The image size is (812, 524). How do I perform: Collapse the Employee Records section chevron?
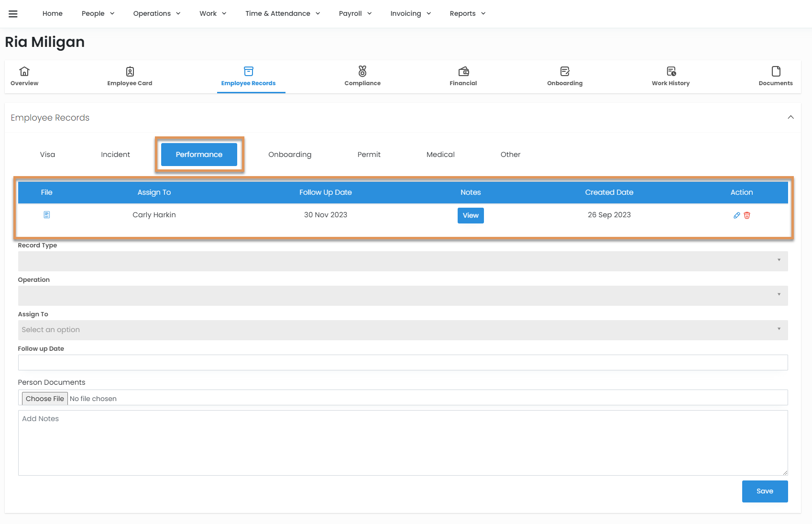click(790, 117)
